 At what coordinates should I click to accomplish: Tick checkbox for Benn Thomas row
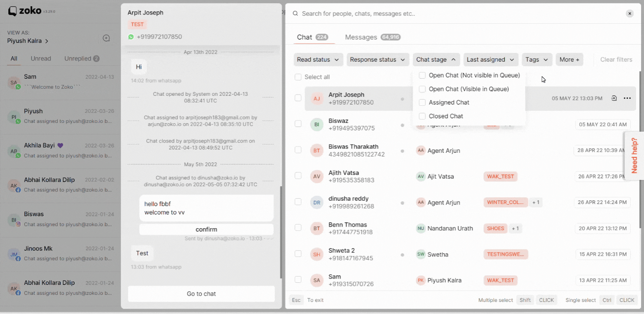point(298,227)
